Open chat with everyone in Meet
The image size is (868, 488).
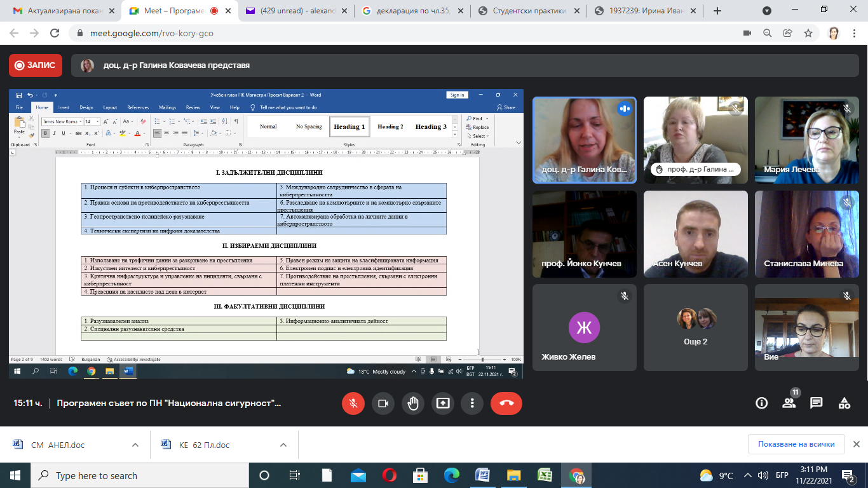pyautogui.click(x=817, y=403)
